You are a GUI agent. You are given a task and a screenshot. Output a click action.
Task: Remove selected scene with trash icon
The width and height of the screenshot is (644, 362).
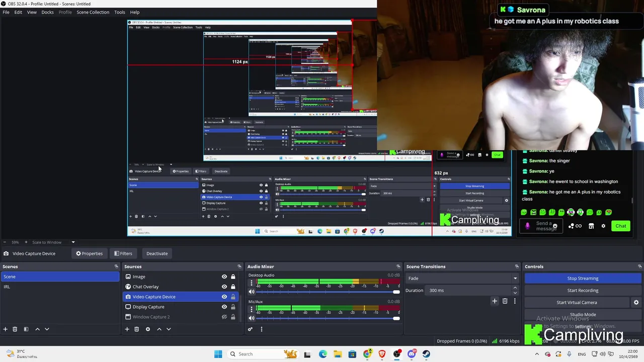15,329
